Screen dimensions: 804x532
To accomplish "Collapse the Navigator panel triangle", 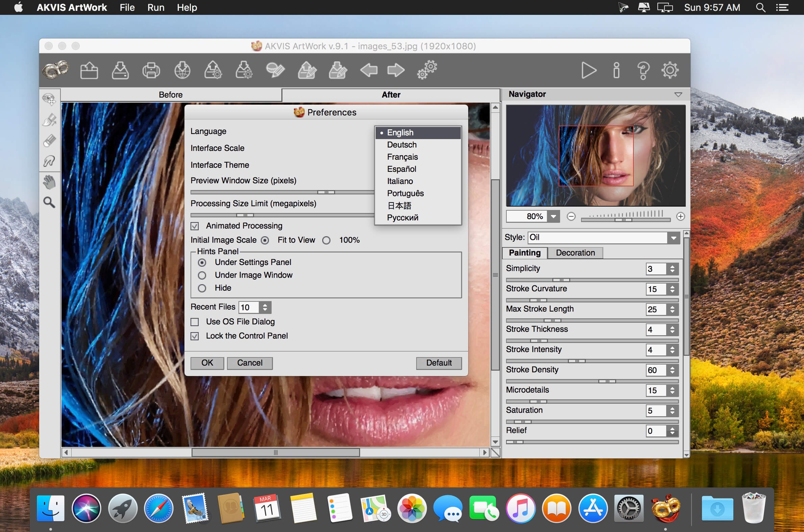I will [678, 95].
